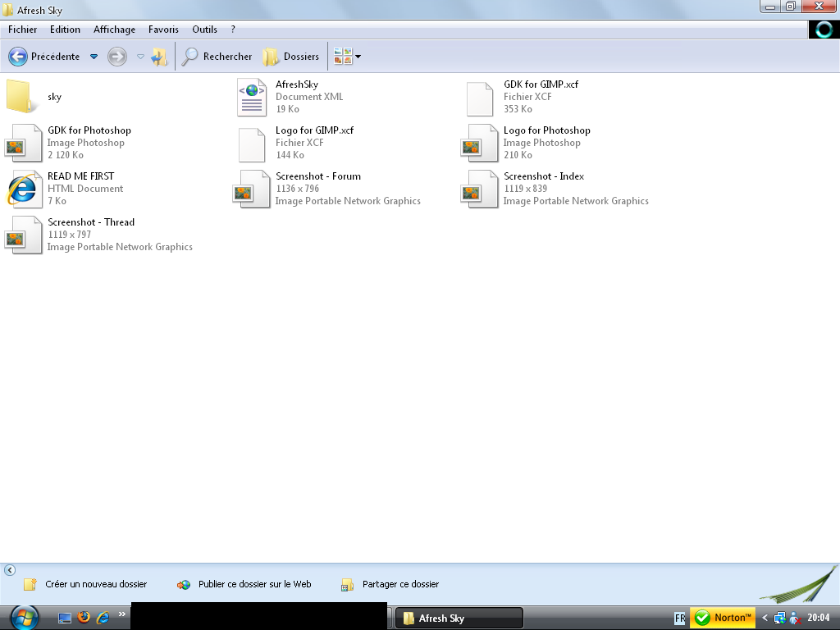
Task: Click the Précédente back arrow icon
Action: coord(18,57)
